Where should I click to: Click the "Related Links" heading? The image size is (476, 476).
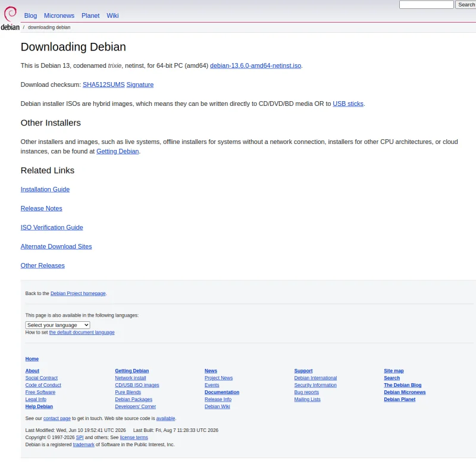click(x=48, y=170)
